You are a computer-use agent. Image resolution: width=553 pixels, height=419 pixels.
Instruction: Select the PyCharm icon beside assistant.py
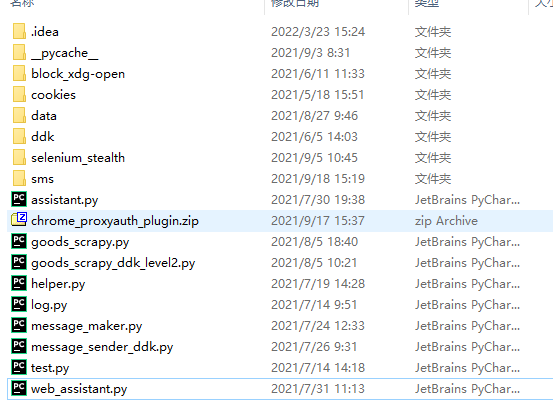(19, 199)
